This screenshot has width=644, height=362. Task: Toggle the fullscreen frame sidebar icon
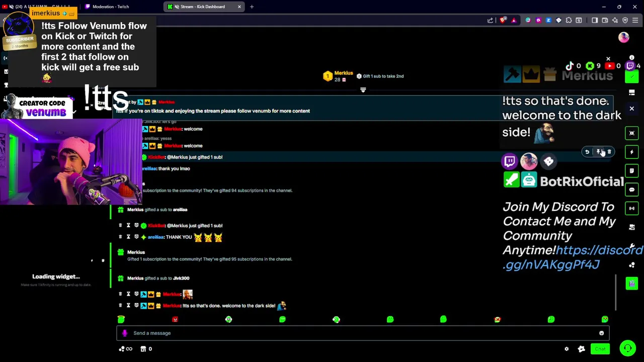point(632,133)
